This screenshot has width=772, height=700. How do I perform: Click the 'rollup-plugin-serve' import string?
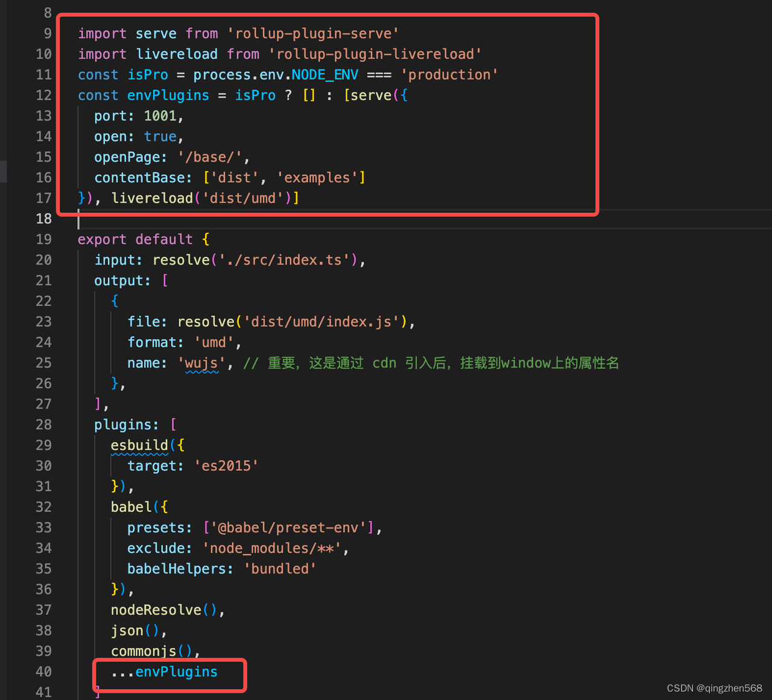coord(313,34)
